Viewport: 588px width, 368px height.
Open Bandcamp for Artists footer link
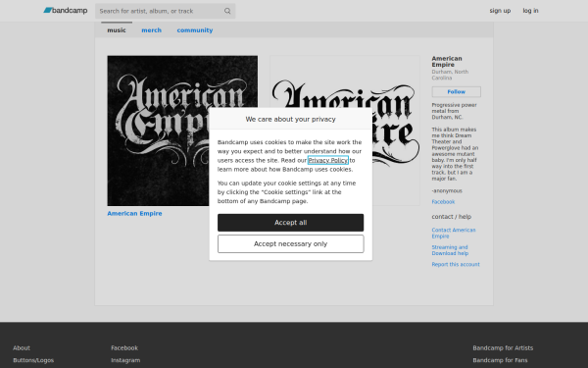coord(503,347)
